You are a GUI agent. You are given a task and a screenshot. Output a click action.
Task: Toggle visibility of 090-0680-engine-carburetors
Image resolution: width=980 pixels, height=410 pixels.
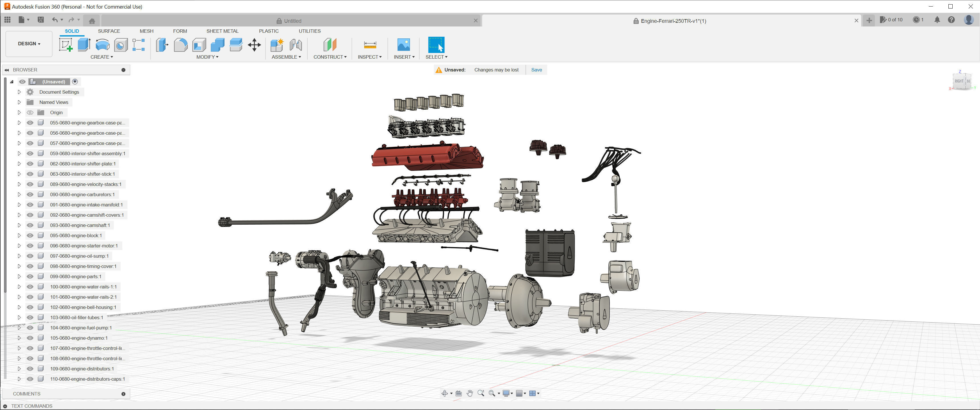tap(30, 194)
